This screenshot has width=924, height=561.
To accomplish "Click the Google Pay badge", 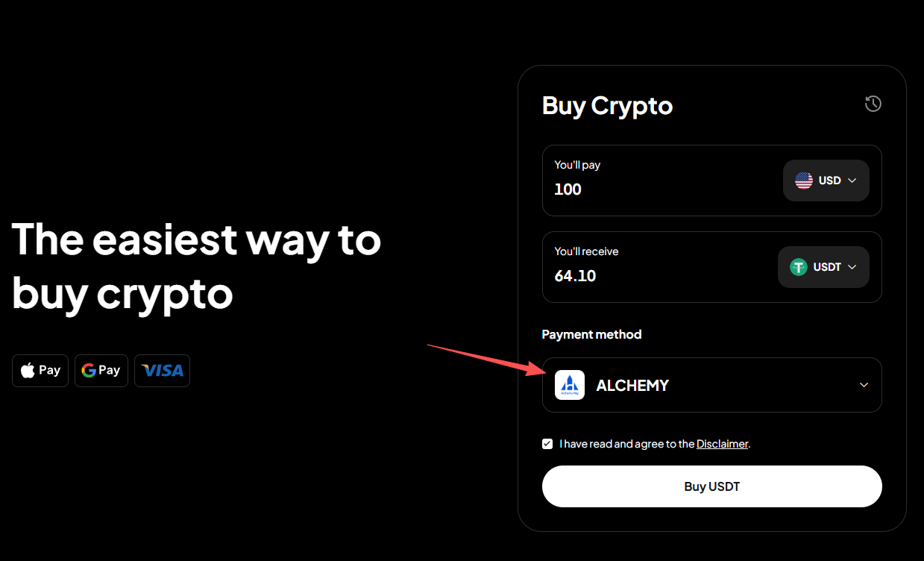I will (101, 371).
